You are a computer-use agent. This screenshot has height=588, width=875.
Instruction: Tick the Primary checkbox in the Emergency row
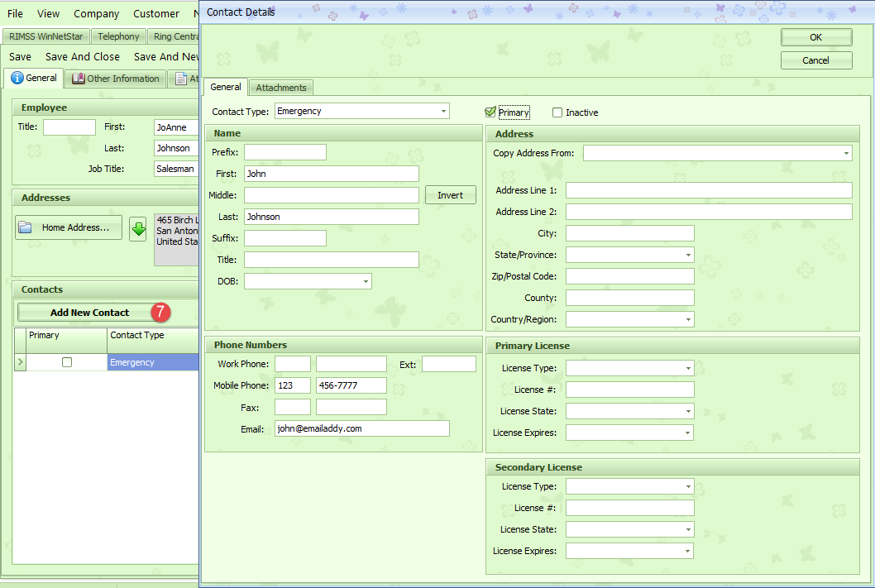click(67, 362)
